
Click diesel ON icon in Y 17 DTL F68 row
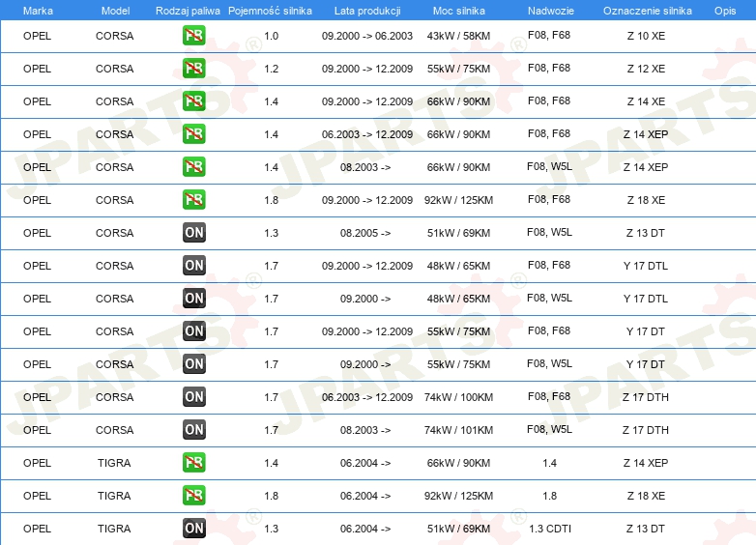click(x=193, y=266)
